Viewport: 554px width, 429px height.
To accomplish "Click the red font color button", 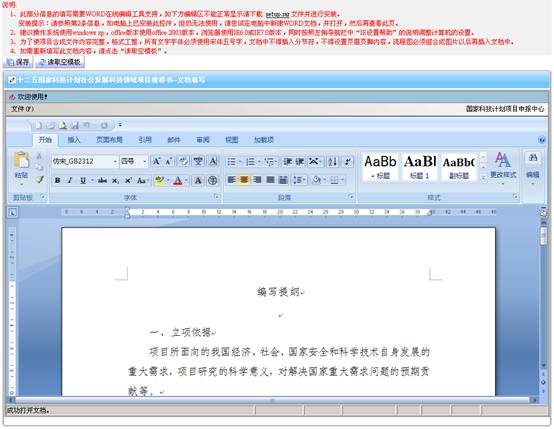I will click(x=178, y=181).
